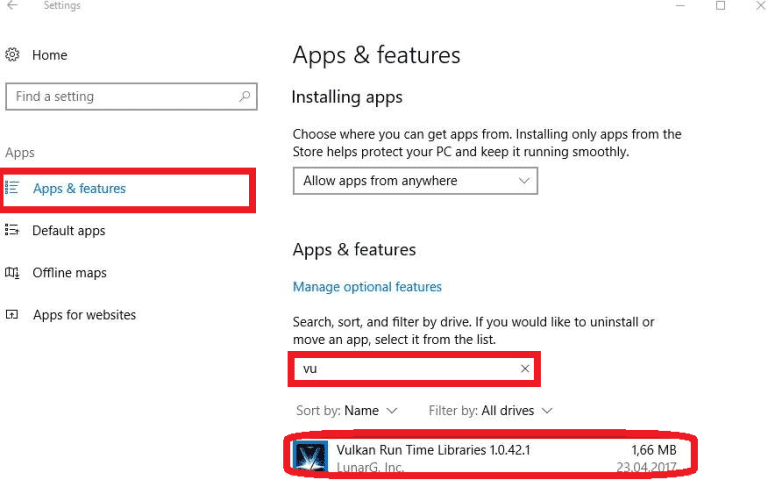Open the Default apps page
The image size is (768, 480).
pos(68,230)
